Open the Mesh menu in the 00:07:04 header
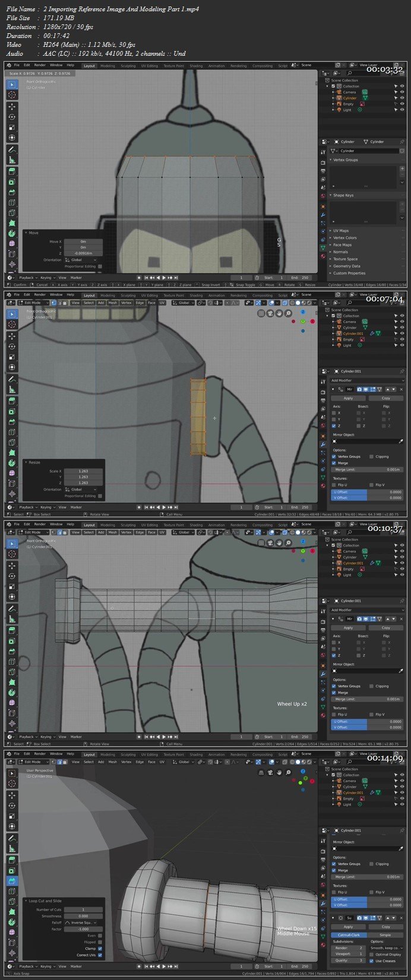This screenshot has width=411, height=980. point(113,303)
